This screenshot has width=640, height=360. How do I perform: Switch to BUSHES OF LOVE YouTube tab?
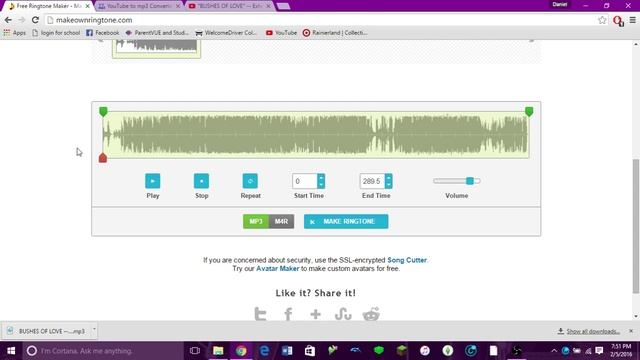(x=230, y=6)
